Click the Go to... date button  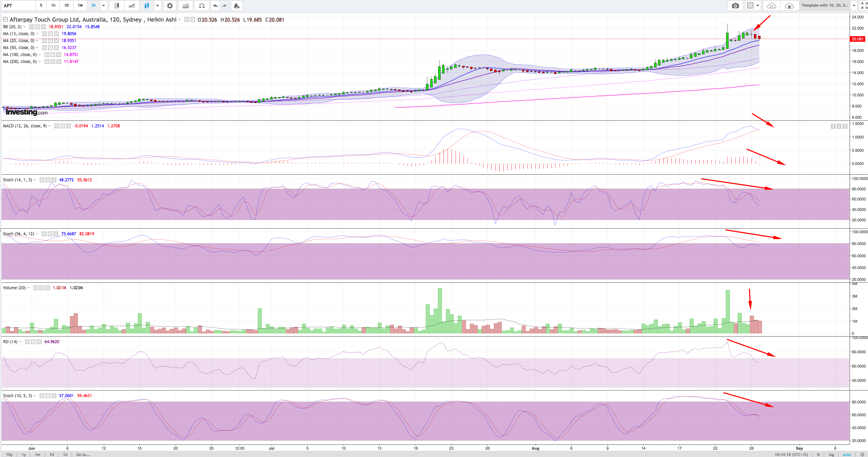click(x=83, y=455)
